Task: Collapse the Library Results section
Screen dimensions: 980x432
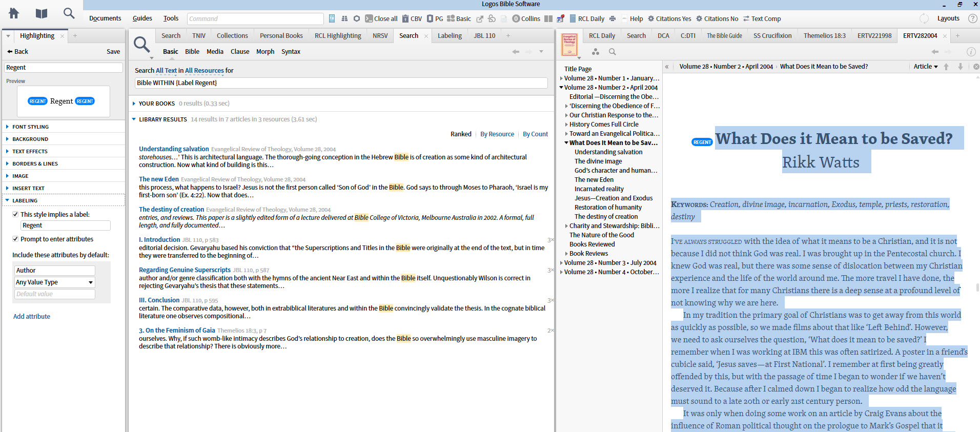Action: [134, 119]
